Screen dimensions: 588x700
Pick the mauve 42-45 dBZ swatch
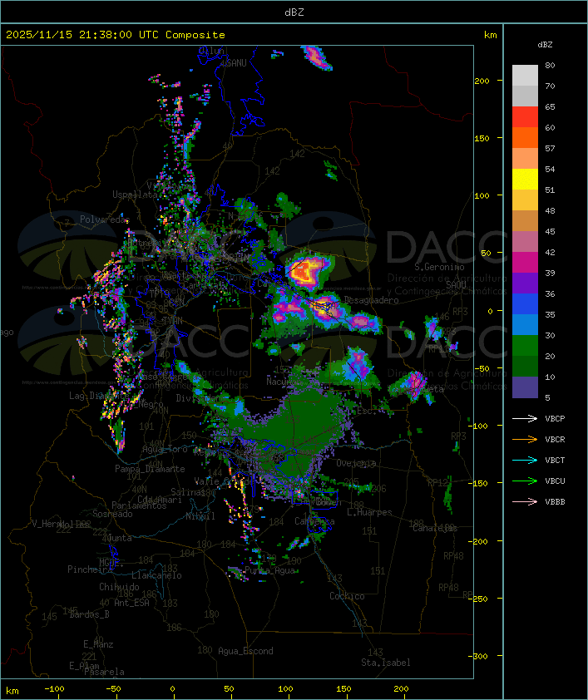[525, 242]
